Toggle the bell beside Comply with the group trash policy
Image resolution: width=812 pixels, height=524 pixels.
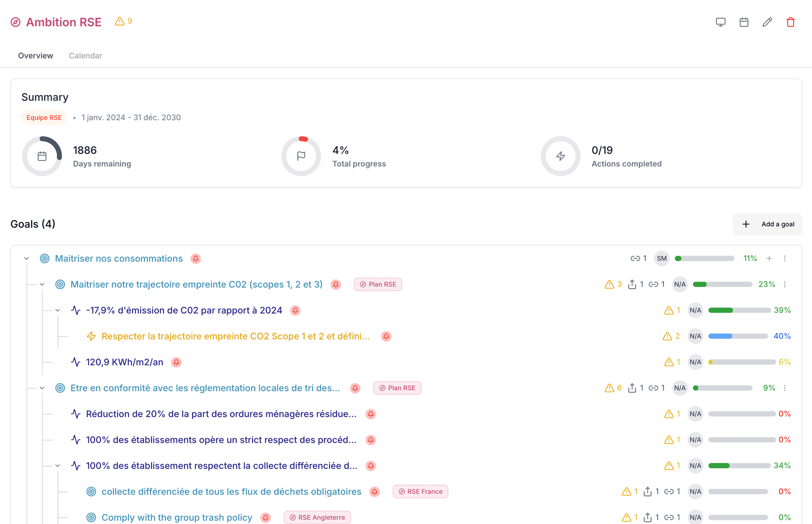[x=266, y=518]
